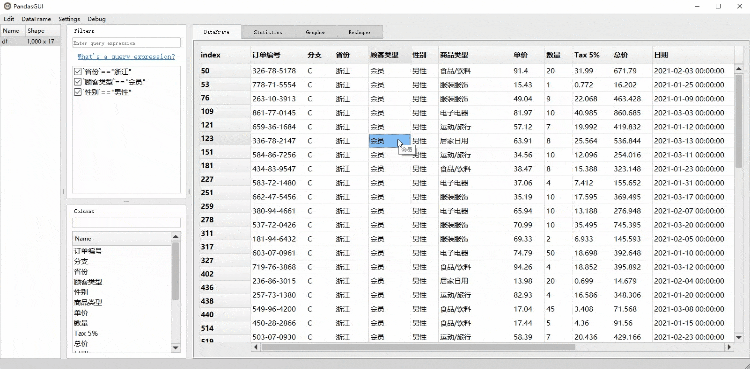The image size is (750, 369).
Task: Click the total price cell 14.679
Action: click(631, 281)
